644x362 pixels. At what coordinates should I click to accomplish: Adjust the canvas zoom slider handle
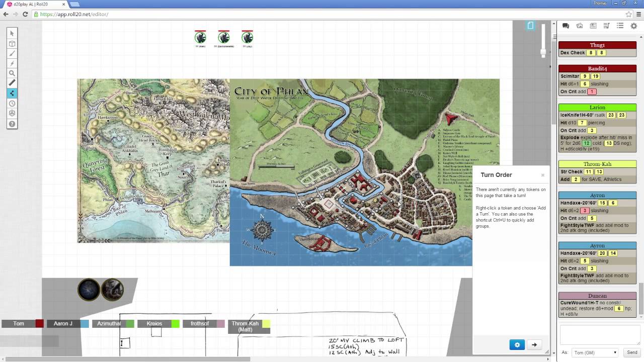[x=543, y=52]
